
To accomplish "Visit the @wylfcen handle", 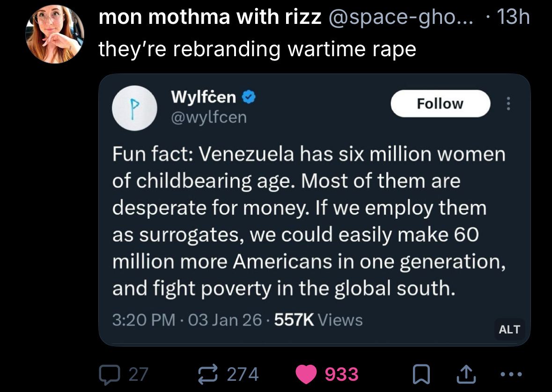I will [209, 117].
